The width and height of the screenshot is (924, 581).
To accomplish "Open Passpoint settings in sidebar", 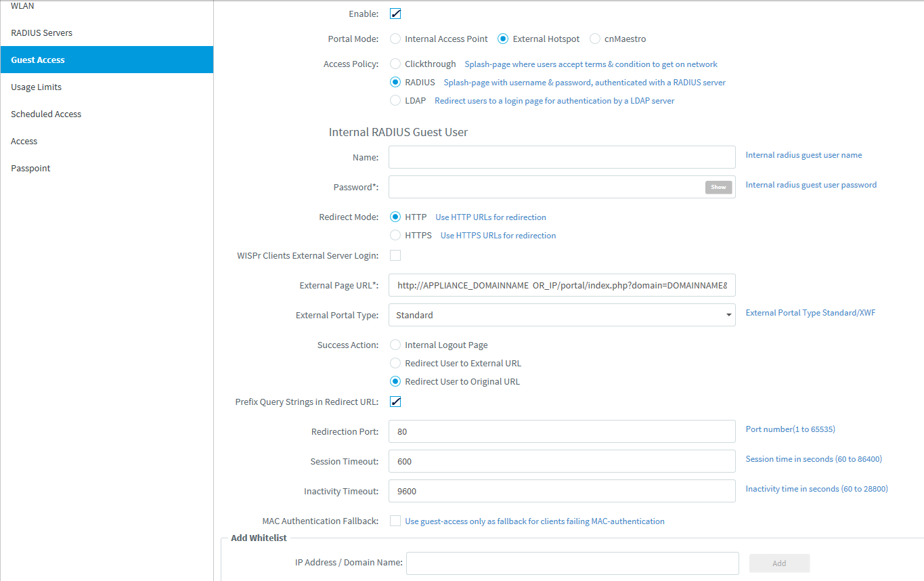I will click(30, 168).
